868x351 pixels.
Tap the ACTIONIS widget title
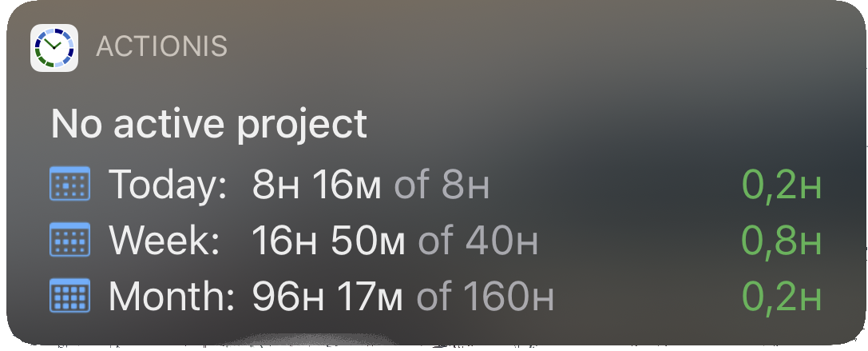(x=161, y=46)
